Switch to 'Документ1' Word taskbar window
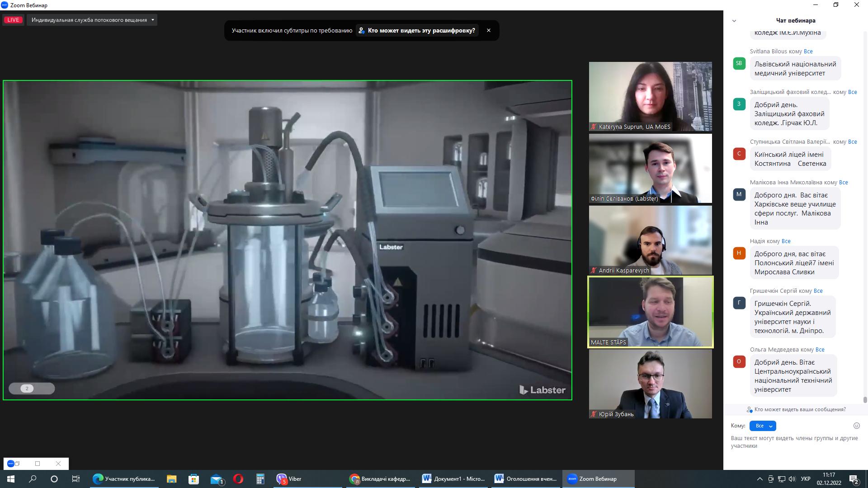The width and height of the screenshot is (868, 488). (454, 479)
